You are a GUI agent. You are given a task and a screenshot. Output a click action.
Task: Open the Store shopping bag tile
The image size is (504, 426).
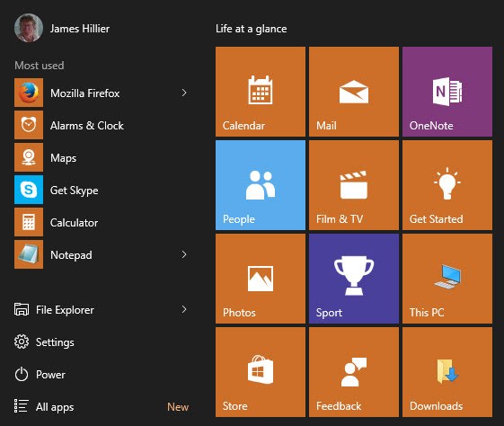click(x=261, y=372)
